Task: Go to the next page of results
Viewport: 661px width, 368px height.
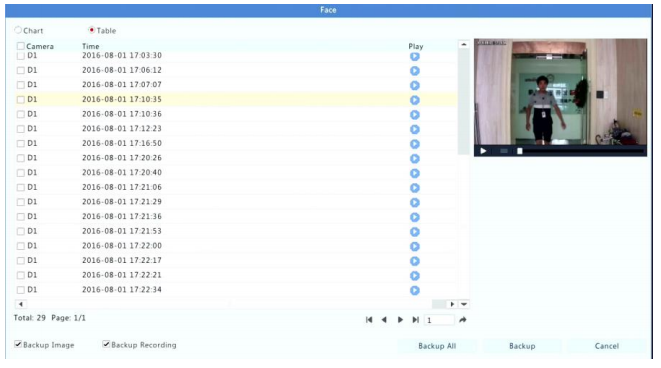Action: [x=400, y=320]
